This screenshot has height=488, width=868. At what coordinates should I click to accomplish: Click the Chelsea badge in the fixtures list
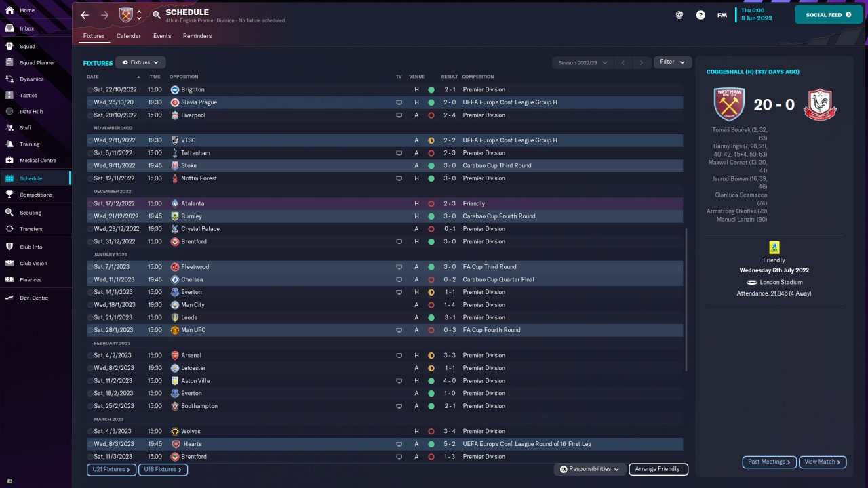click(175, 280)
